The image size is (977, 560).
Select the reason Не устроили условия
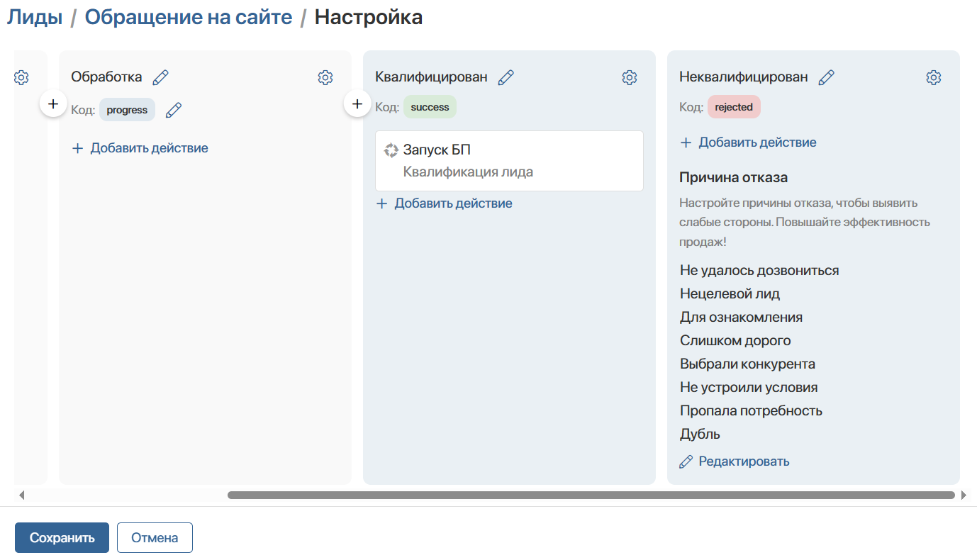click(x=749, y=387)
